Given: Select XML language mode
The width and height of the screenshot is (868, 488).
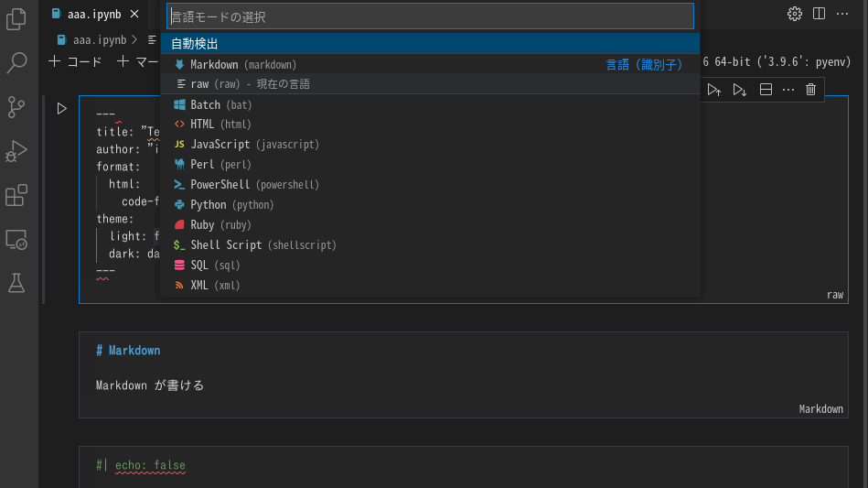Looking at the screenshot, I should [430, 286].
